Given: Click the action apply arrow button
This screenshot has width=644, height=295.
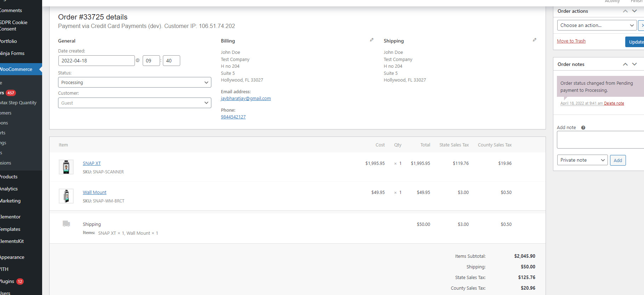Looking at the screenshot, I should [642, 25].
